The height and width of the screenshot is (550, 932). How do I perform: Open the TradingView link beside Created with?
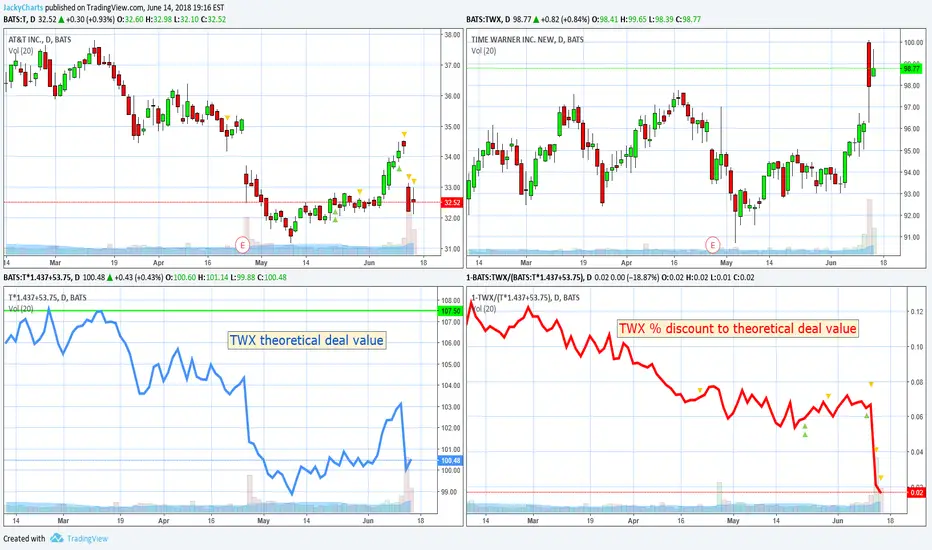(x=87, y=539)
